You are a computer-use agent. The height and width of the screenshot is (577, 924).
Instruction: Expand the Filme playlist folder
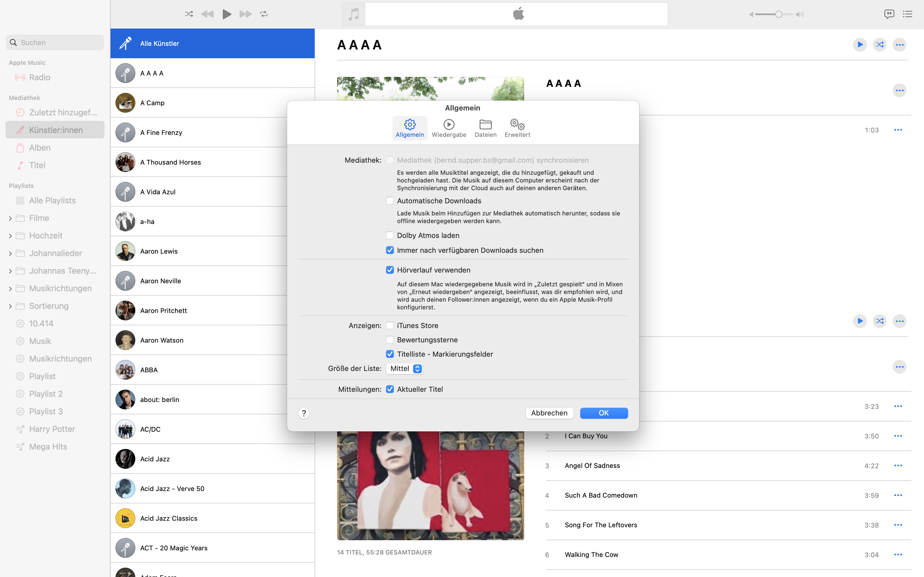coord(10,218)
